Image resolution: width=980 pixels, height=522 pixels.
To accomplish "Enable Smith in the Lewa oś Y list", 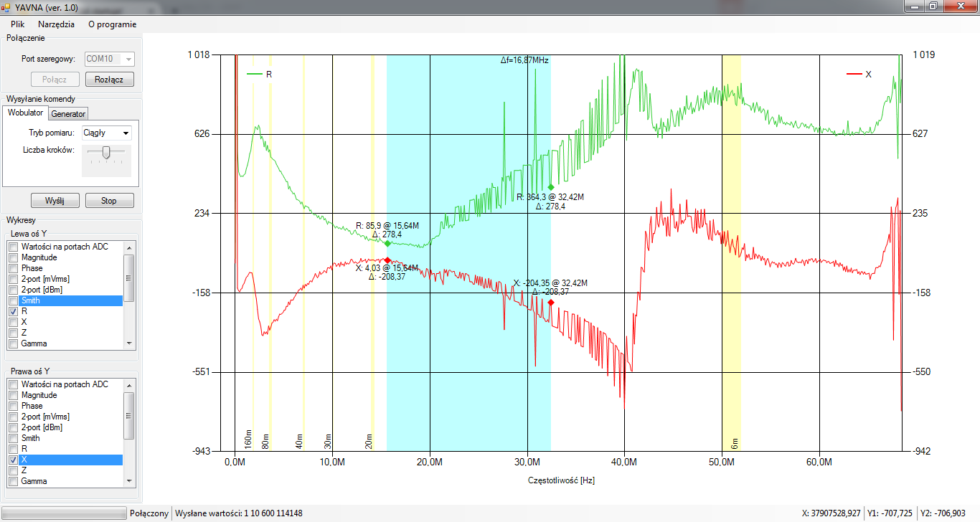I will 14,301.
